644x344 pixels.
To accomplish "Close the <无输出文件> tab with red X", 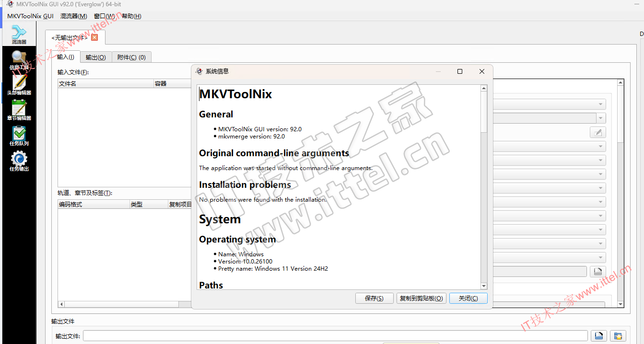I will tap(94, 37).
